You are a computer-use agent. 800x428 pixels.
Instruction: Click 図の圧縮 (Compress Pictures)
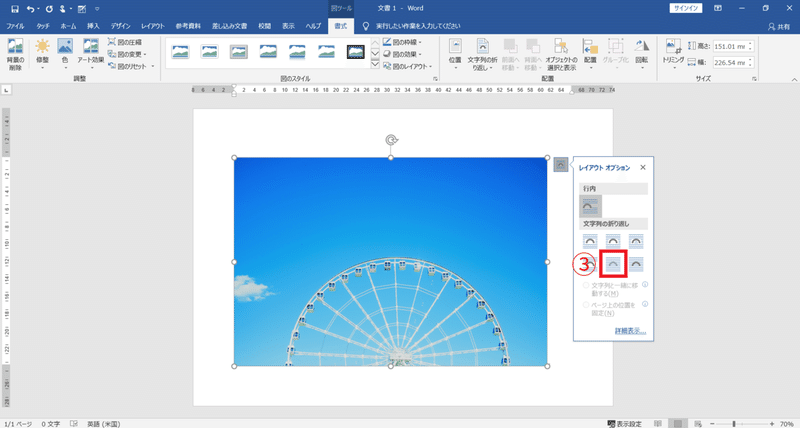pos(125,42)
